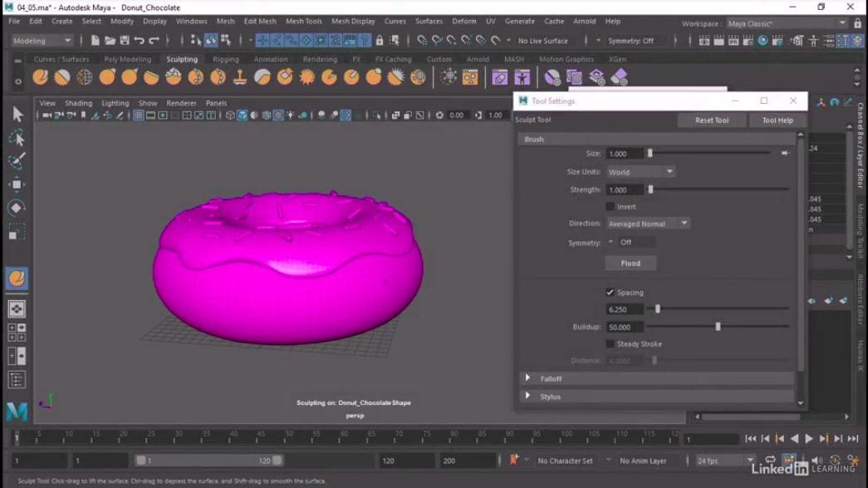This screenshot has height=488, width=868.
Task: Click the Redo arrow icon
Action: point(154,41)
